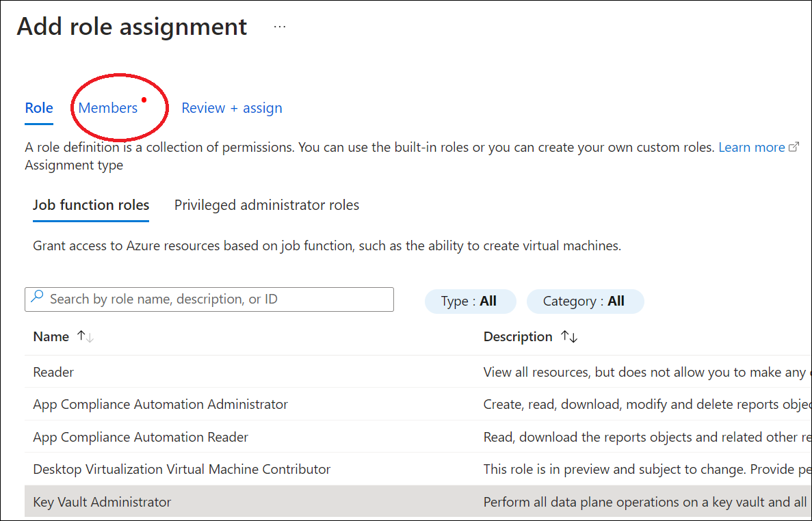Go to Review + assign tab
The image size is (812, 521).
pyautogui.click(x=231, y=108)
